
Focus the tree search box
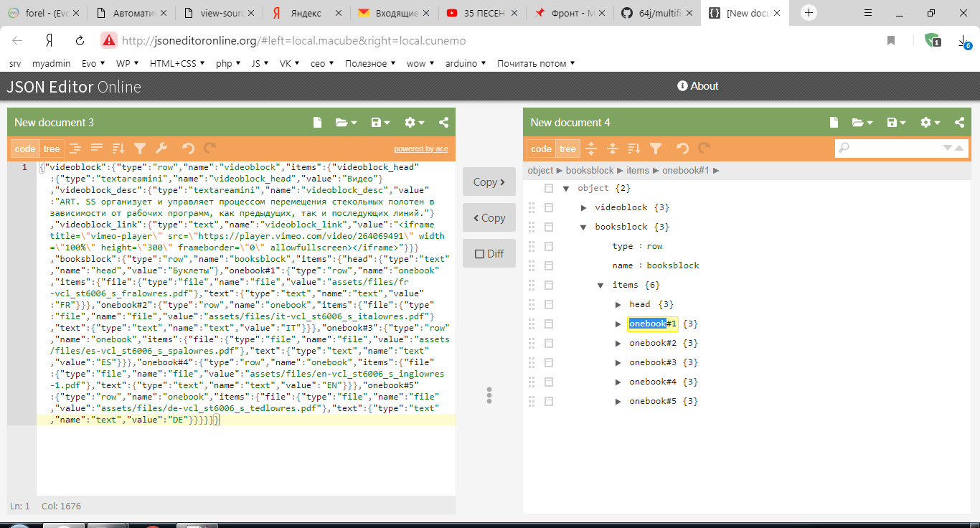895,148
